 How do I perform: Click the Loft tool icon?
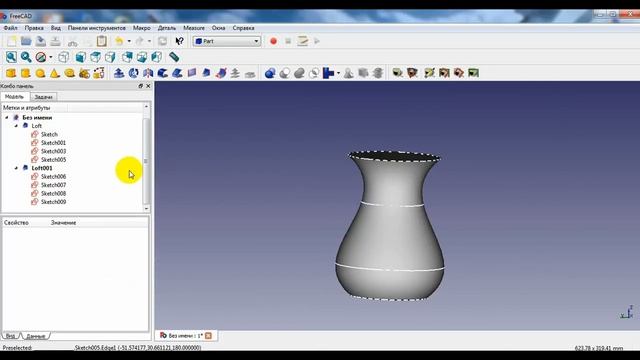click(206, 73)
